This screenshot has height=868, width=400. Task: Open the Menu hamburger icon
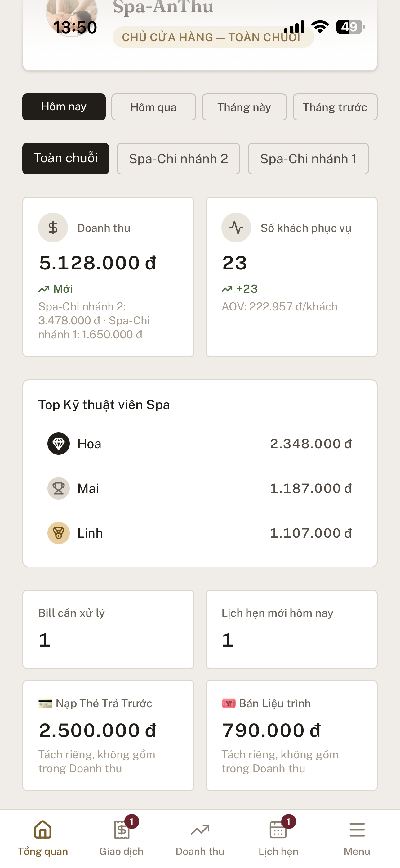tap(357, 830)
